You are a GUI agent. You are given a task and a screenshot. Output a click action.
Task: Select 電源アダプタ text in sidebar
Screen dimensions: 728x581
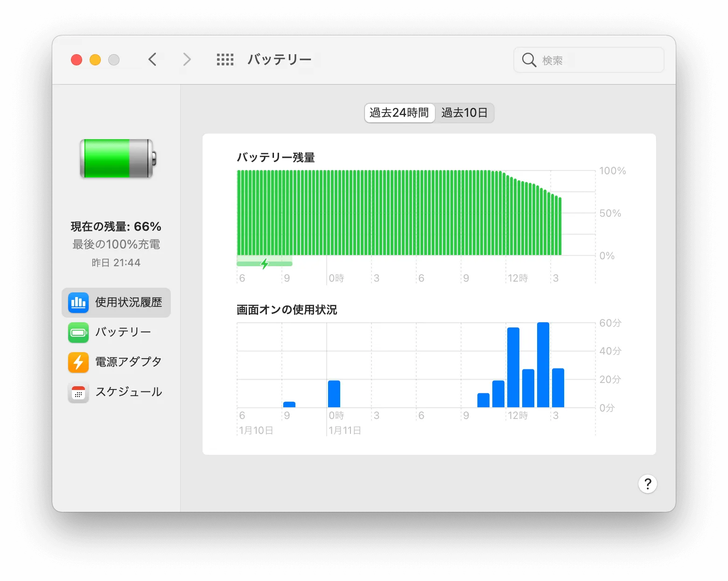(x=128, y=362)
